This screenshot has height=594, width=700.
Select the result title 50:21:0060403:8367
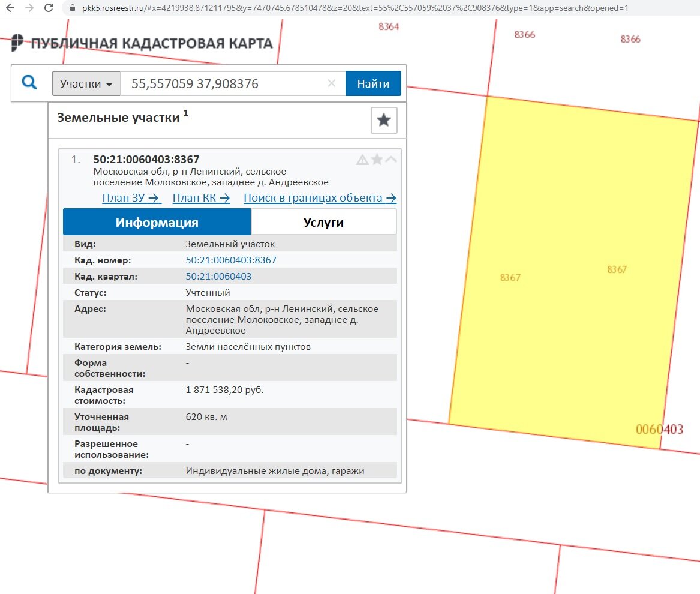tap(146, 160)
